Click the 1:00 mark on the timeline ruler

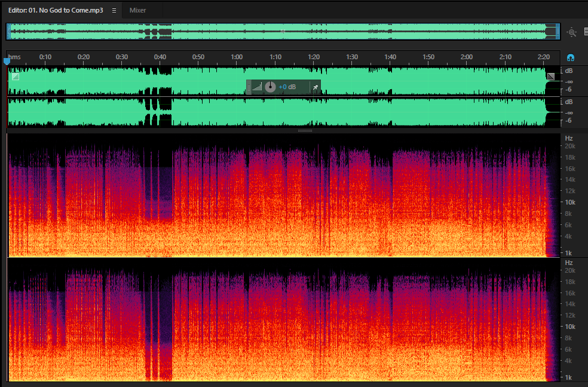point(237,57)
